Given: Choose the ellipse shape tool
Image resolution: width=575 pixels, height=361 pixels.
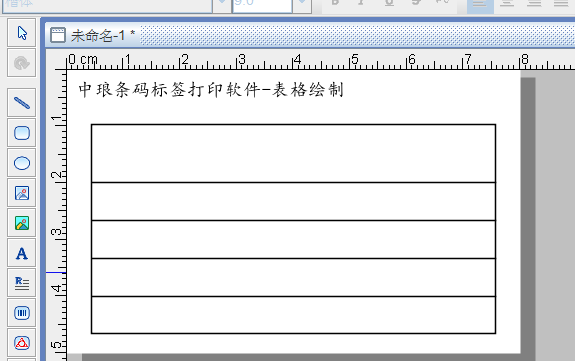Looking at the screenshot, I should [22, 163].
